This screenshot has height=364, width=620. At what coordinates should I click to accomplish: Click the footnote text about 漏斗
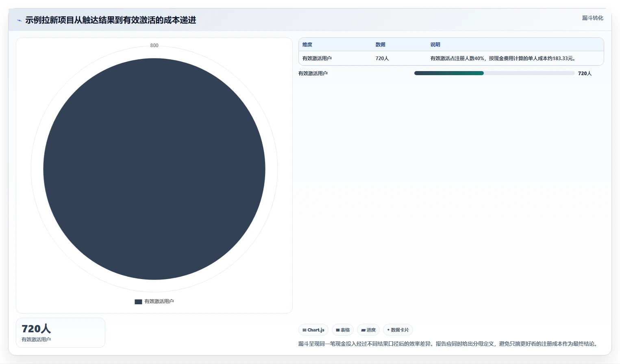449,344
